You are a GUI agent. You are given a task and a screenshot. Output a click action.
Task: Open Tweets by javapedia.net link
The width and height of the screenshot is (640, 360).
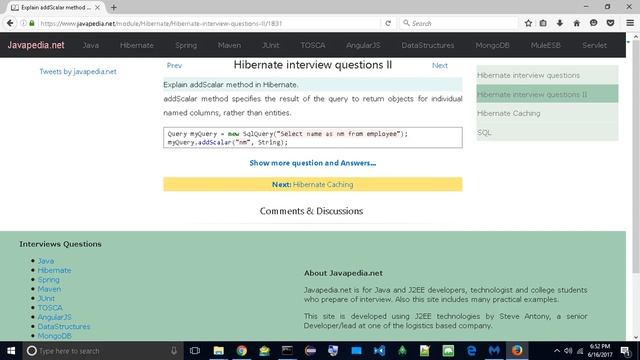[x=78, y=71]
